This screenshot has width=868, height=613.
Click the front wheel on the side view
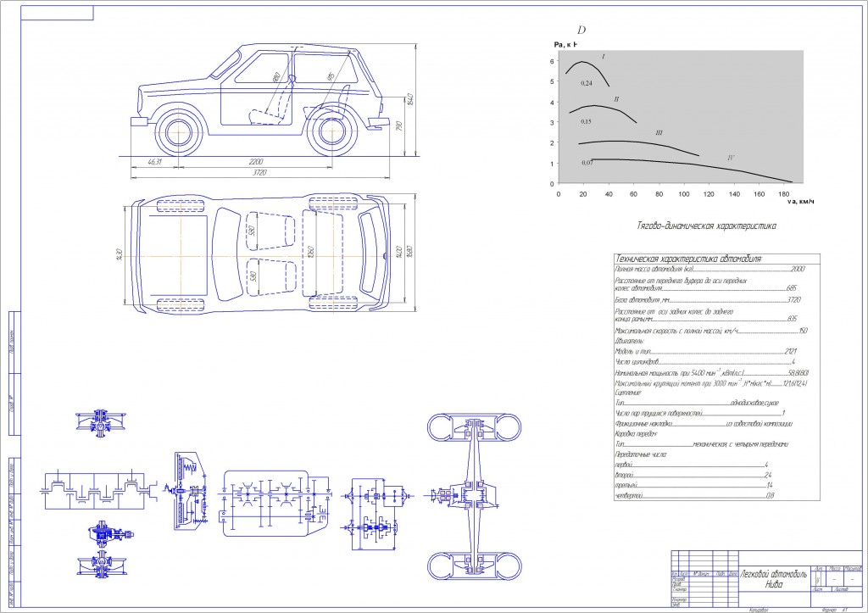click(179, 133)
